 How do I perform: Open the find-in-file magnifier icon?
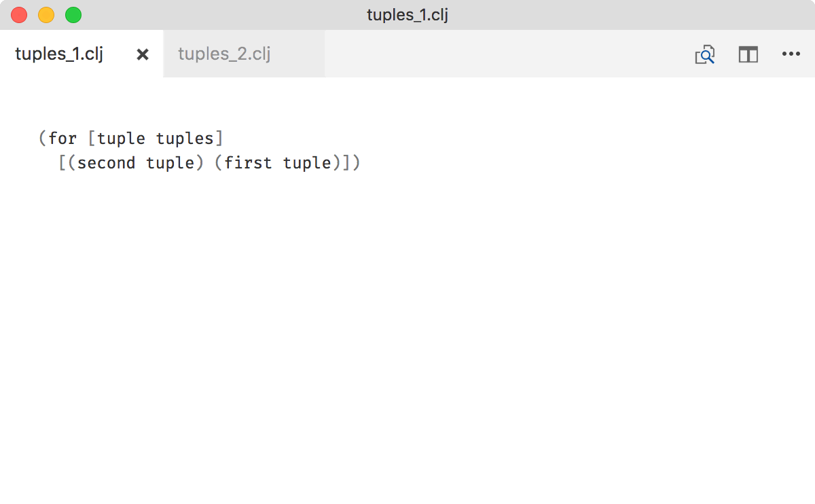point(705,54)
